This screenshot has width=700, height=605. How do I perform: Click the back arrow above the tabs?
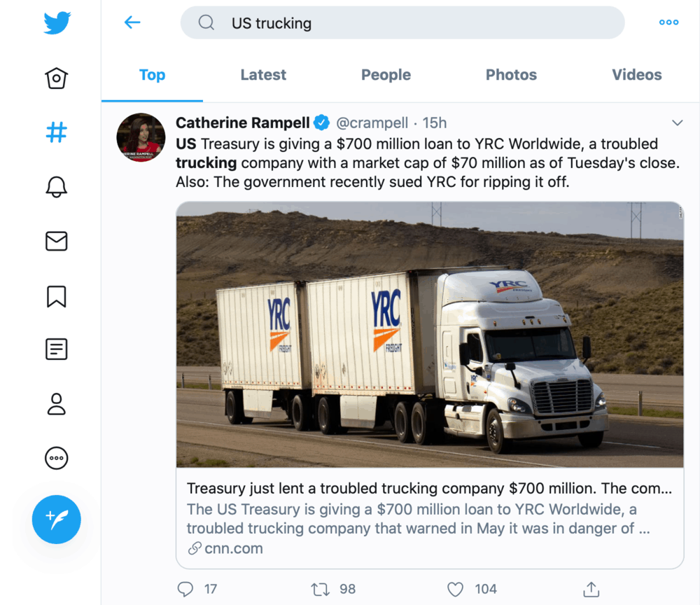click(x=132, y=22)
